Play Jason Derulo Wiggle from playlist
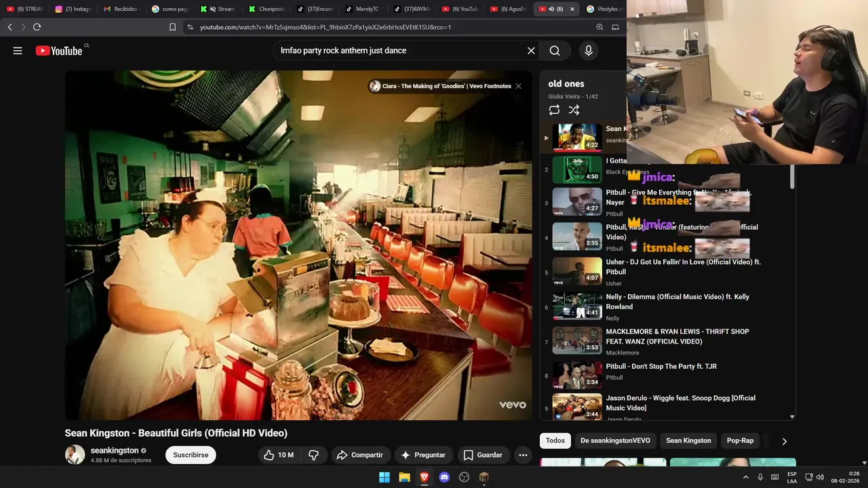The image size is (868, 488). [x=577, y=407]
